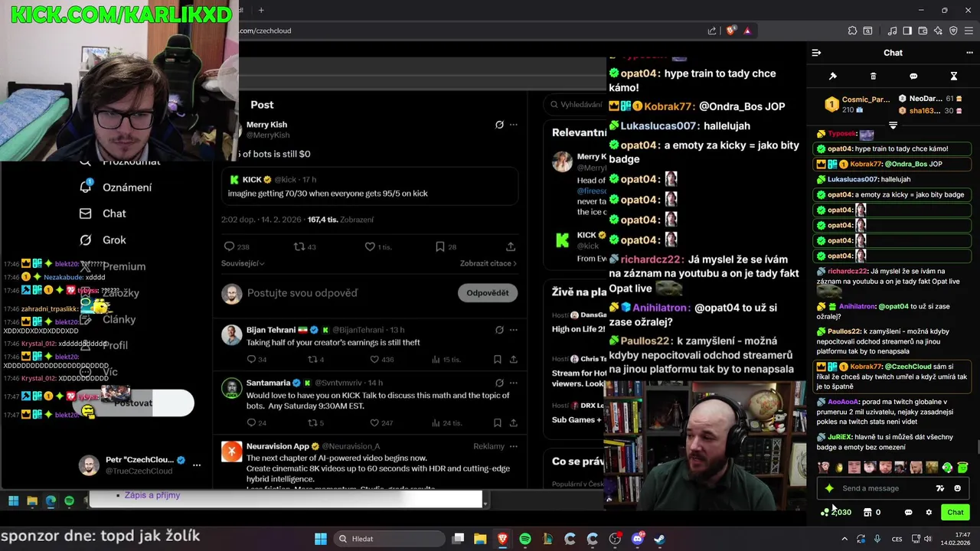The width and height of the screenshot is (980, 551).
Task: Open replies of Merry Kish post (238)
Action: point(237,246)
